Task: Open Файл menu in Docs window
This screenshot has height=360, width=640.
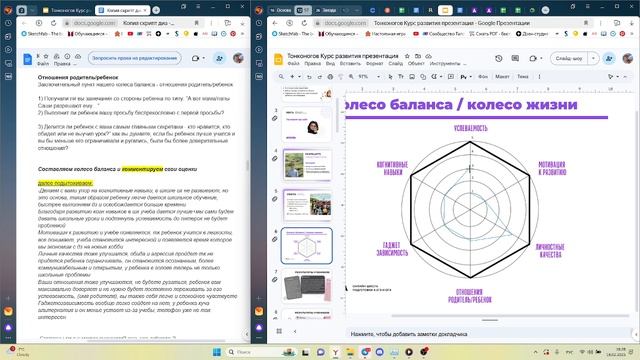Action: click(43, 64)
